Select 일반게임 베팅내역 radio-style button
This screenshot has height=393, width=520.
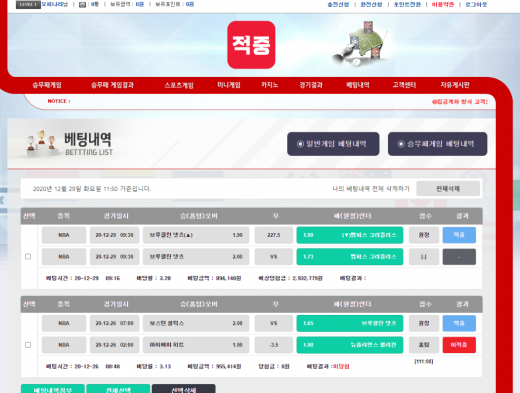[x=333, y=144]
